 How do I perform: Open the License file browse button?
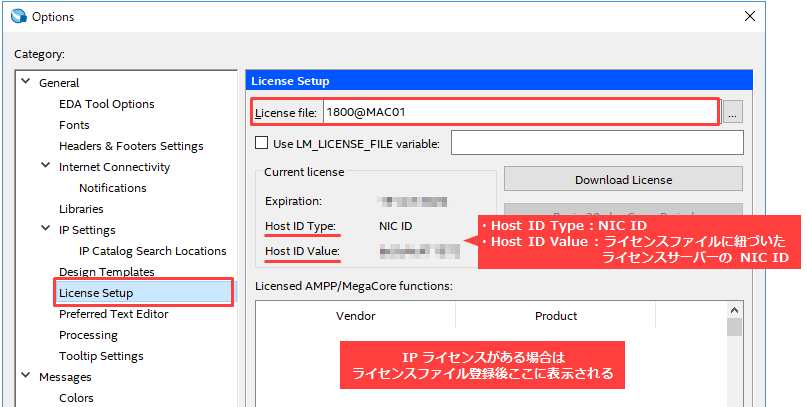pyautogui.click(x=732, y=112)
